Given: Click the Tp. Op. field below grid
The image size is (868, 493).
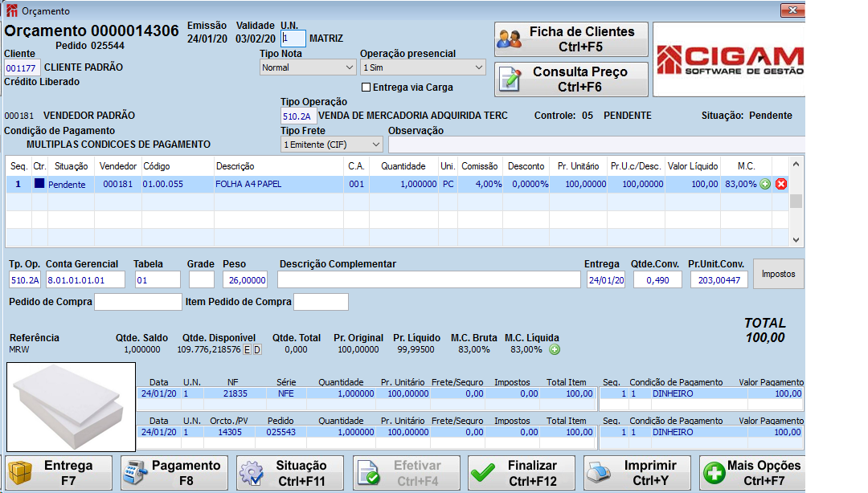Looking at the screenshot, I should tap(25, 280).
